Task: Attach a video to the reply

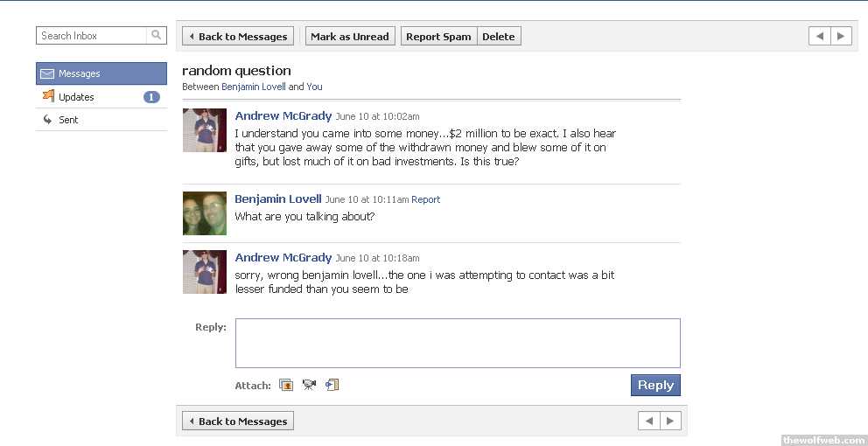Action: 309,385
